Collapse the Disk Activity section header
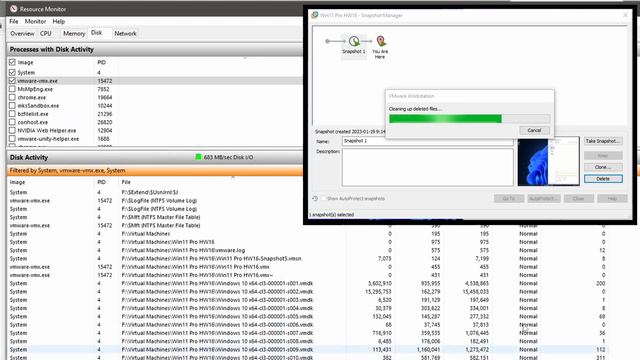 (155, 157)
